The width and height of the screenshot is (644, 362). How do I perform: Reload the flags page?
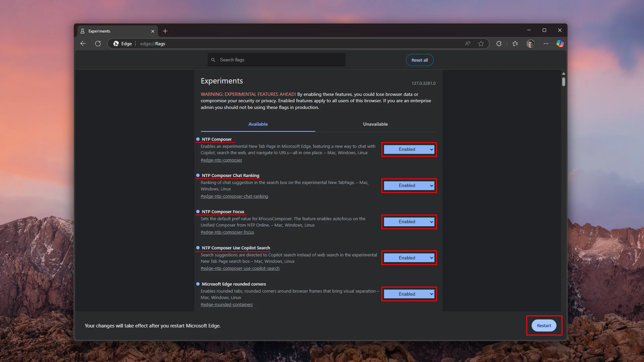click(98, 44)
